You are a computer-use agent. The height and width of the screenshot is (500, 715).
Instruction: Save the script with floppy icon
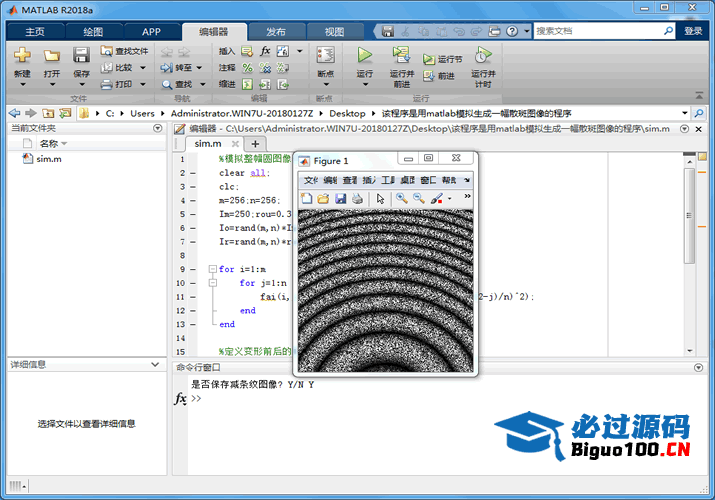pos(81,55)
